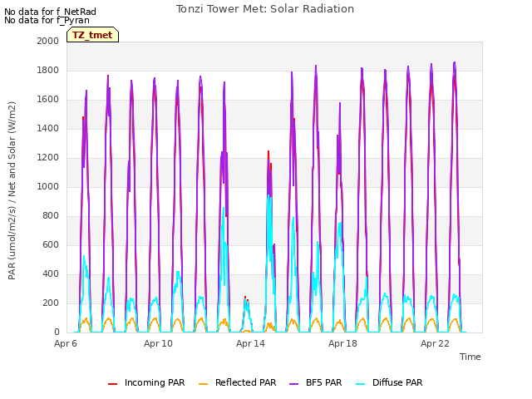The image size is (532, 399).
Task: Click the 1200 y-axis tick label
Action: pos(48,158)
